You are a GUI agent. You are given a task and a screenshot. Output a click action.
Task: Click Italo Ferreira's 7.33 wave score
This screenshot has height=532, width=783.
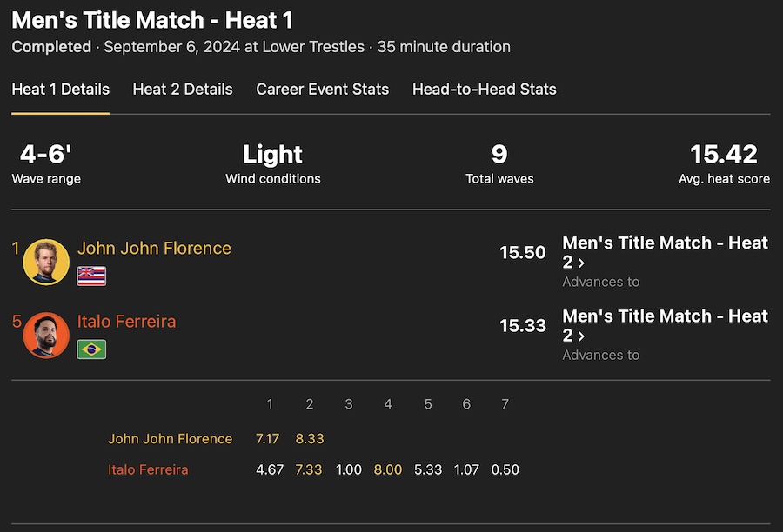[309, 469]
